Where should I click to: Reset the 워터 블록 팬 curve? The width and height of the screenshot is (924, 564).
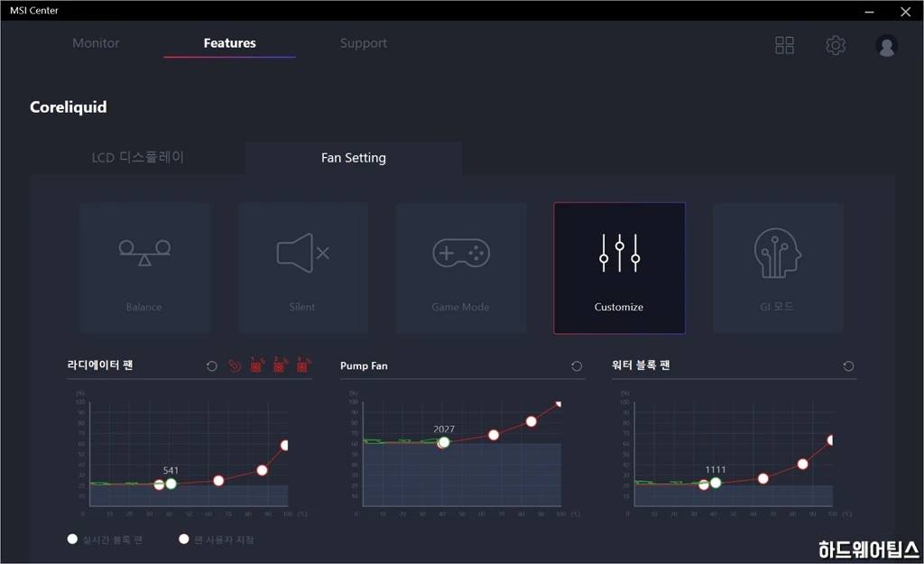point(848,366)
